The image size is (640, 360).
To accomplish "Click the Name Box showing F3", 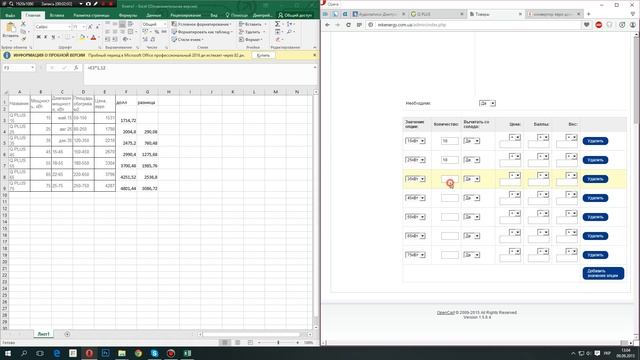I will [18, 68].
